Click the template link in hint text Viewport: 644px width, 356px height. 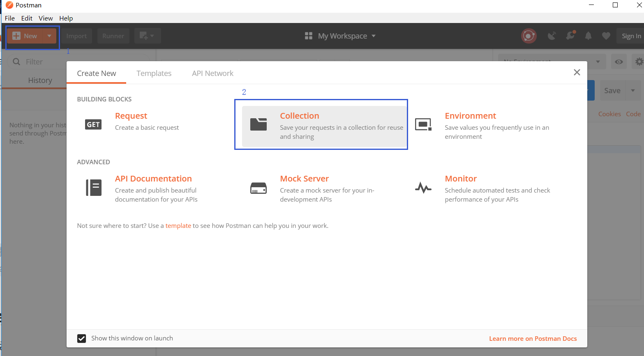178,226
